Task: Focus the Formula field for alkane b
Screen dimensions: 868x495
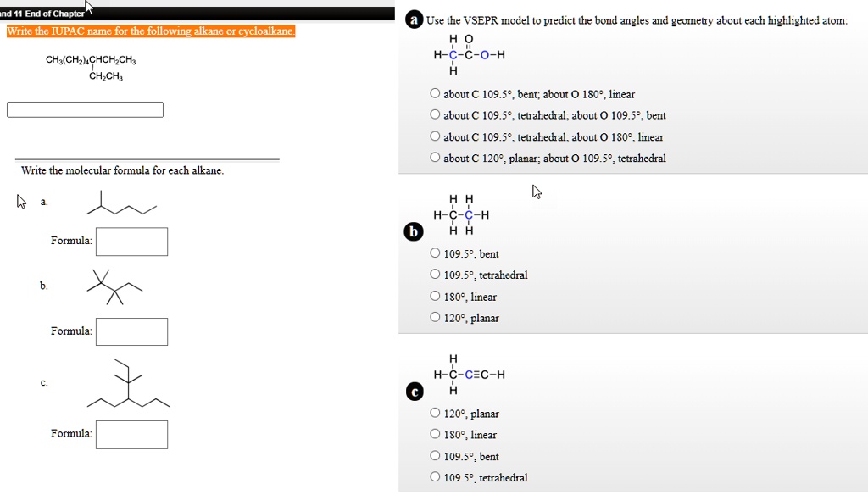Action: point(131,331)
